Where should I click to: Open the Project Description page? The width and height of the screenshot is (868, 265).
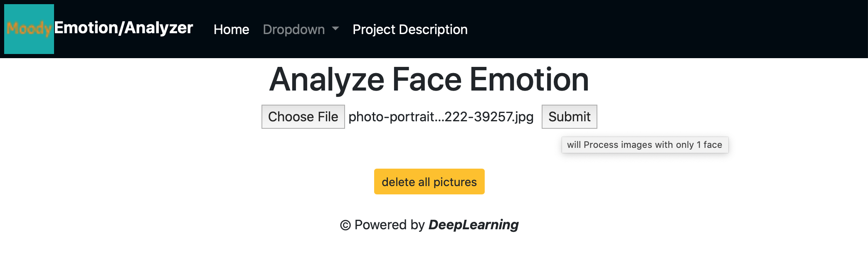[x=410, y=29]
